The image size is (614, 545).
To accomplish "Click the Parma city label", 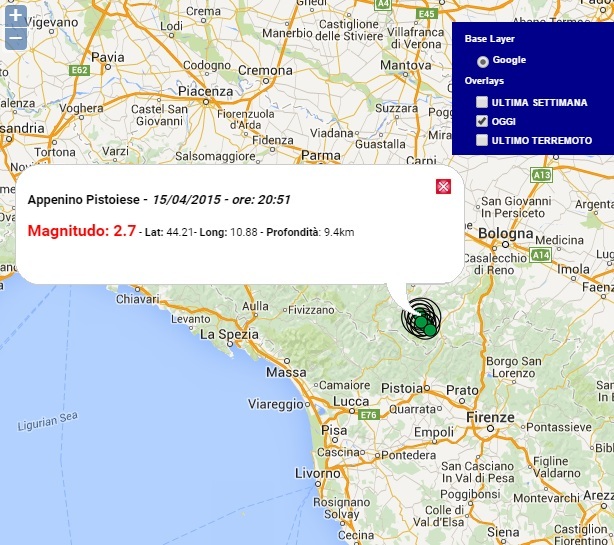I will tap(321, 155).
